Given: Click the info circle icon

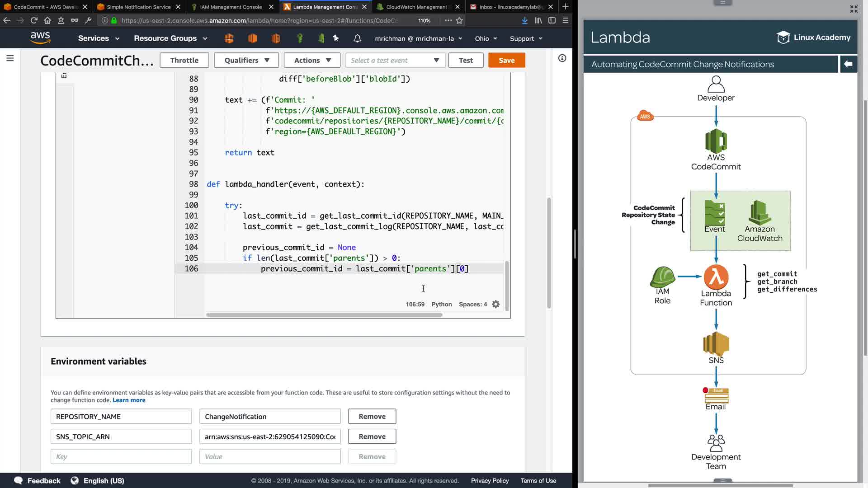Looking at the screenshot, I should click(x=562, y=58).
